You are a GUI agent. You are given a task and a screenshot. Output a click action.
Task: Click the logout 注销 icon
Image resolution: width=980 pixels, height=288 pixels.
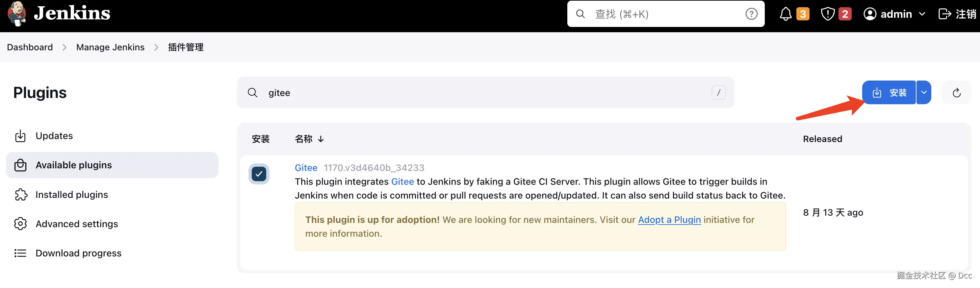pos(944,14)
